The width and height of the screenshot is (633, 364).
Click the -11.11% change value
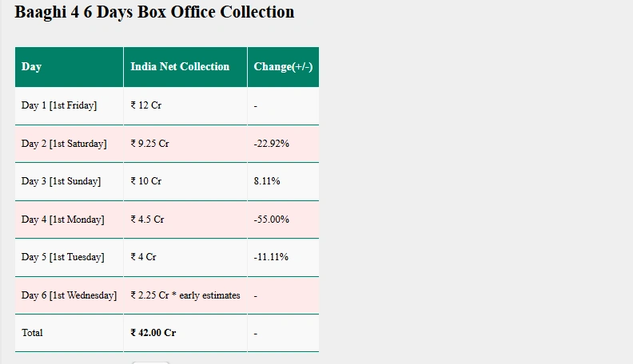tap(271, 257)
